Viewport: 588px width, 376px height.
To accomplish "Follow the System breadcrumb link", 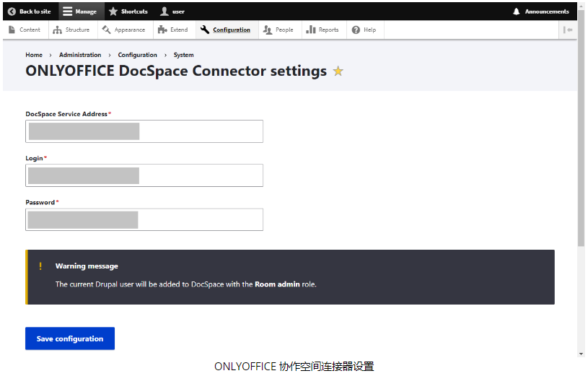I will (x=183, y=55).
